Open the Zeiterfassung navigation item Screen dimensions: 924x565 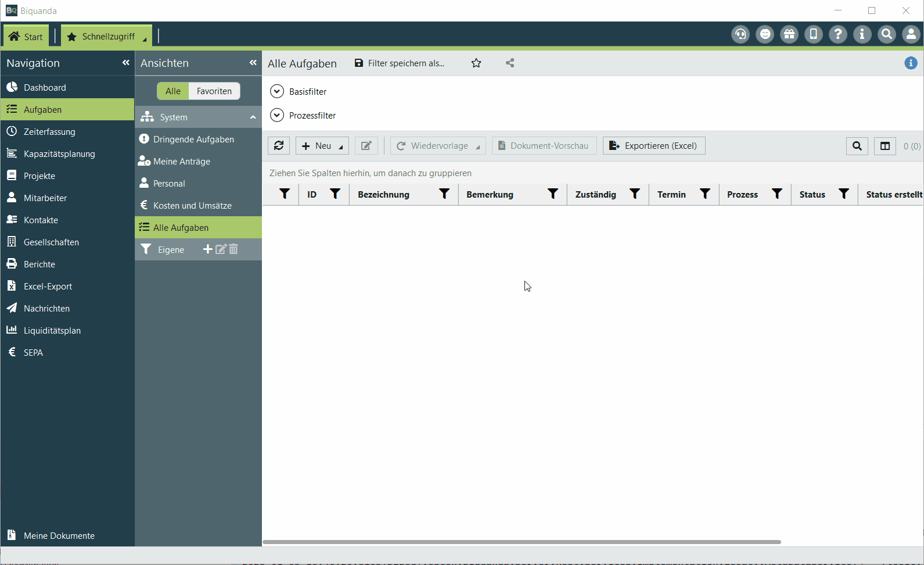[x=49, y=132]
